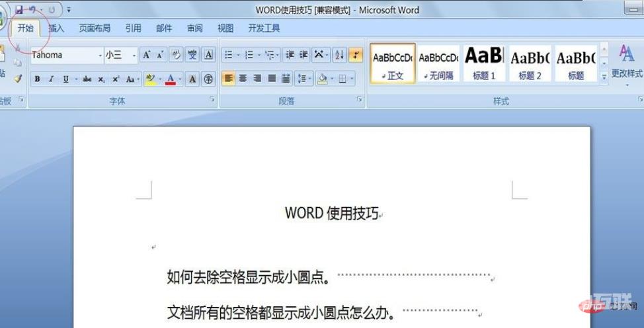Image resolution: width=644 pixels, height=328 pixels.
Task: Open the font size dropdown
Action: [134, 56]
